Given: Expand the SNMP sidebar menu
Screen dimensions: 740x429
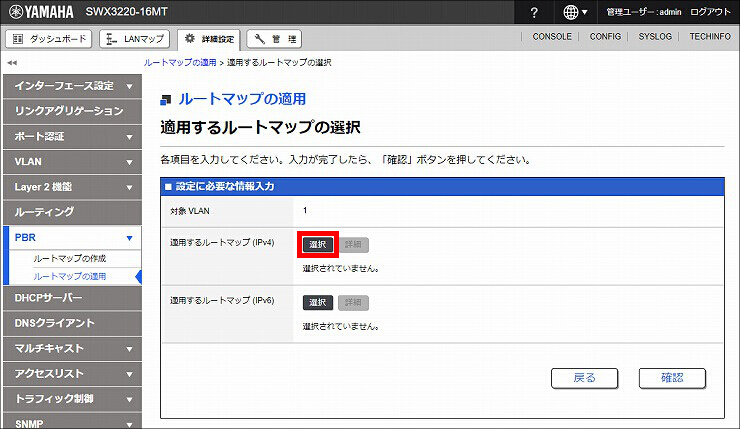Looking at the screenshot, I should [x=72, y=421].
